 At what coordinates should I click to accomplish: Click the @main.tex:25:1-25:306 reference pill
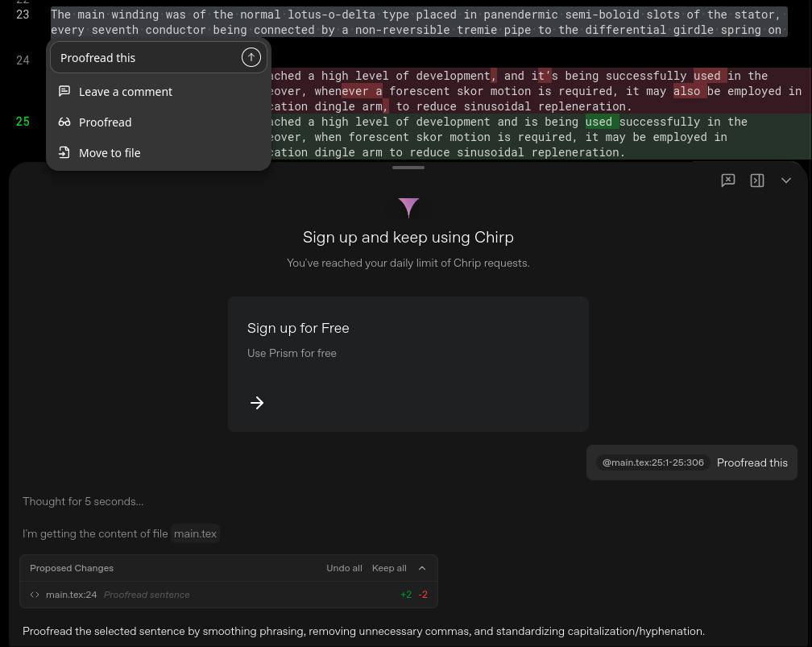coord(653,462)
